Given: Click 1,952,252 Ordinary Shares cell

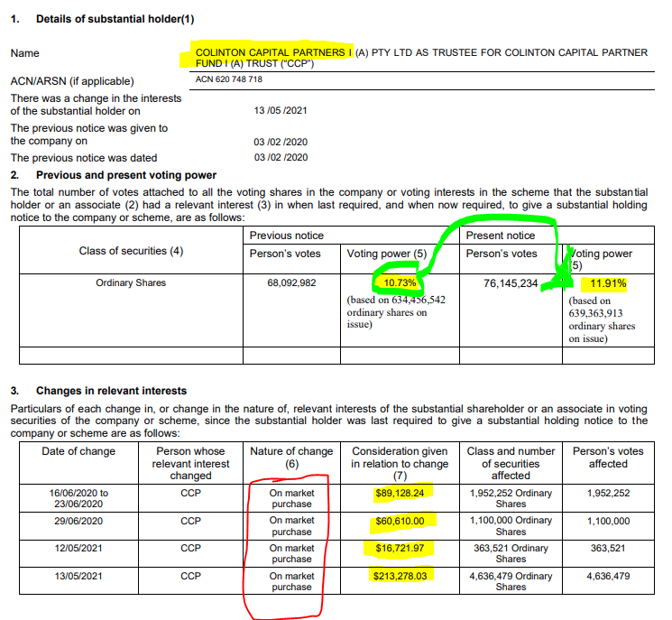Looking at the screenshot, I should (x=511, y=498).
